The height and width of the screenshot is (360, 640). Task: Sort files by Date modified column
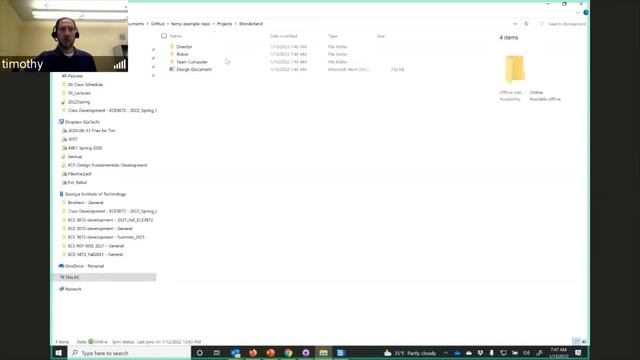coord(283,36)
